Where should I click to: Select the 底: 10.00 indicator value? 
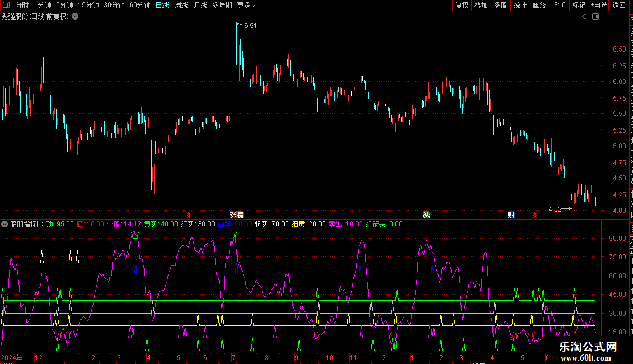pyautogui.click(x=90, y=224)
